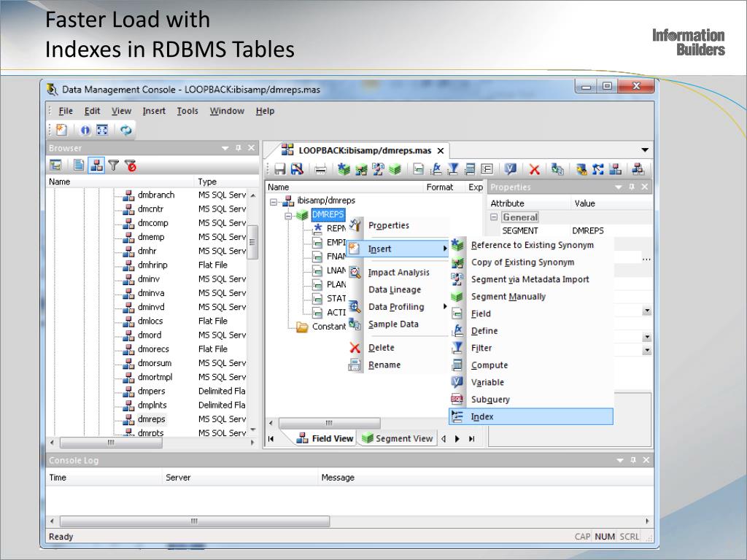Click the sample data icon in synonym toolbar
The width and height of the screenshot is (747, 560).
[x=557, y=169]
